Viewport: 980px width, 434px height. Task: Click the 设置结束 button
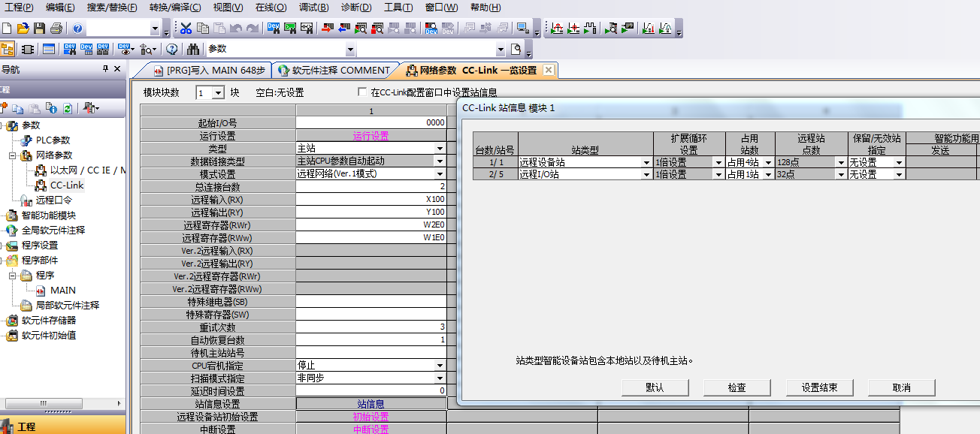819,387
